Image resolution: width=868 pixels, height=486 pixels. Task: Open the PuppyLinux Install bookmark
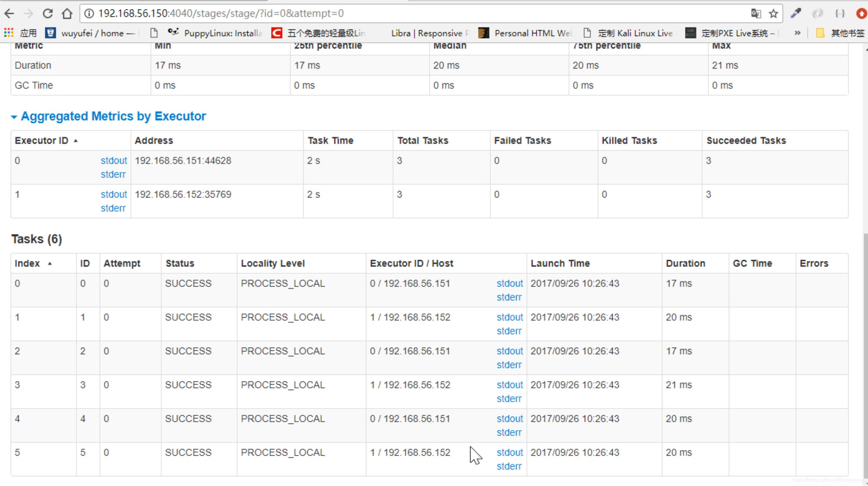point(215,33)
